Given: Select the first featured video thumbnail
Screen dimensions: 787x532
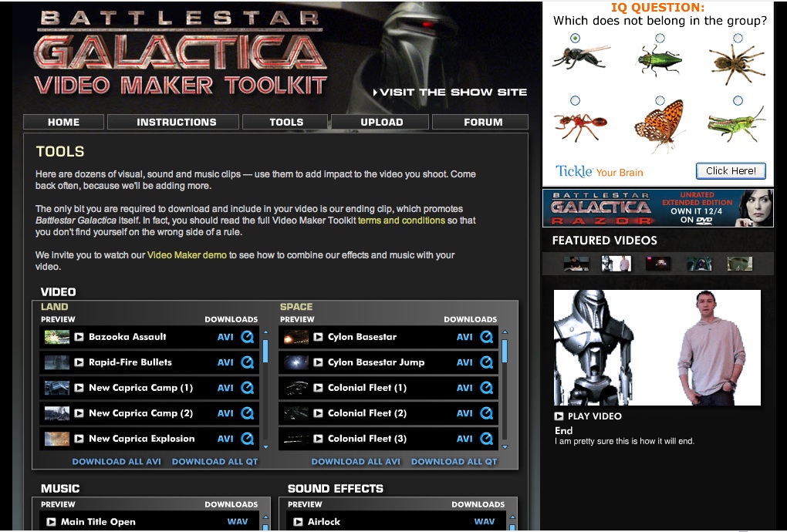Looking at the screenshot, I should [x=576, y=264].
